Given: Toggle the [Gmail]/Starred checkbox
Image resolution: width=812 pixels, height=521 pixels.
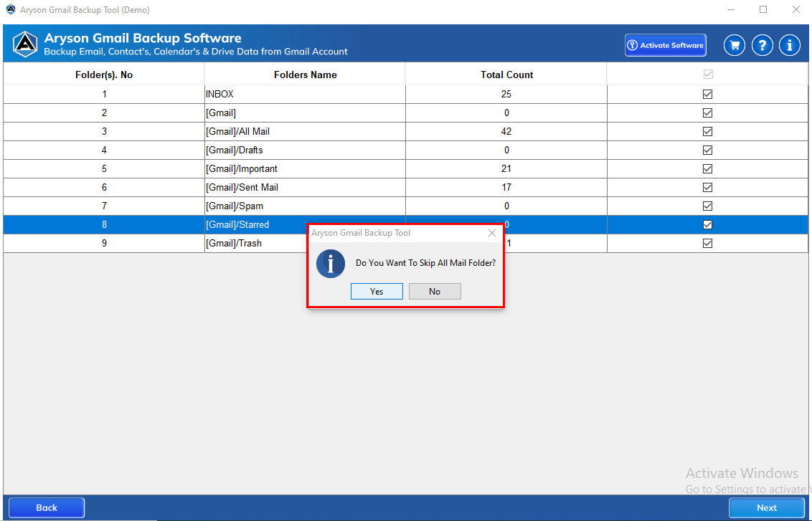Looking at the screenshot, I should tap(707, 224).
